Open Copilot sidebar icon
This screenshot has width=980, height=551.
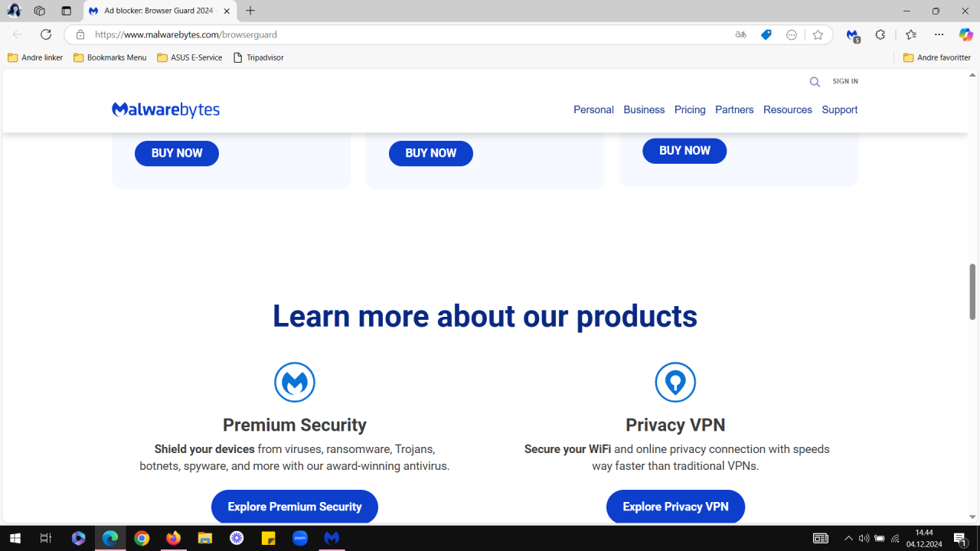tap(965, 34)
